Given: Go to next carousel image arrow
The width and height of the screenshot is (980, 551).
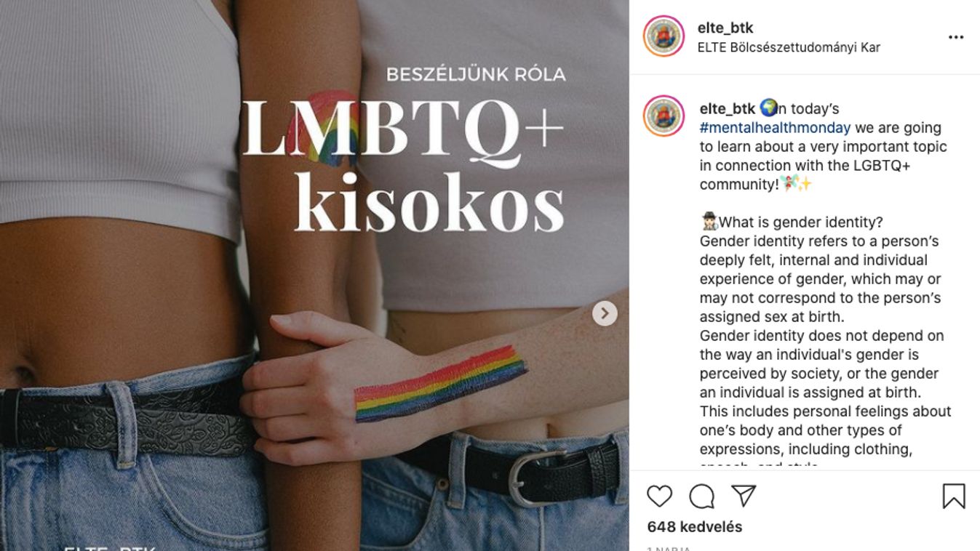Looking at the screenshot, I should 605,313.
